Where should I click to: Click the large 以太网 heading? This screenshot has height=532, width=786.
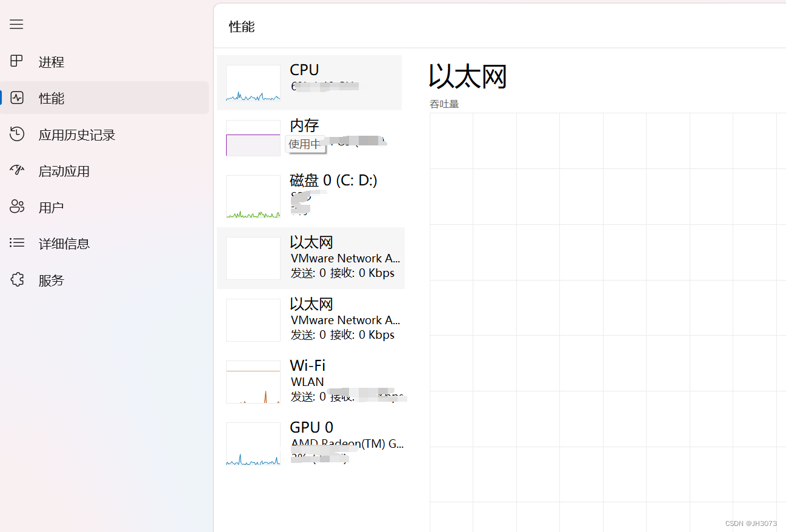tap(468, 76)
